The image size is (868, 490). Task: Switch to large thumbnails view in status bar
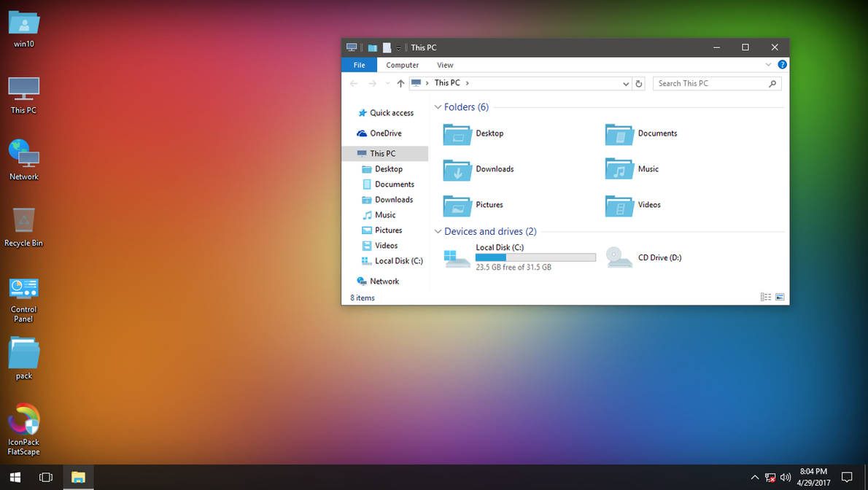coord(780,297)
